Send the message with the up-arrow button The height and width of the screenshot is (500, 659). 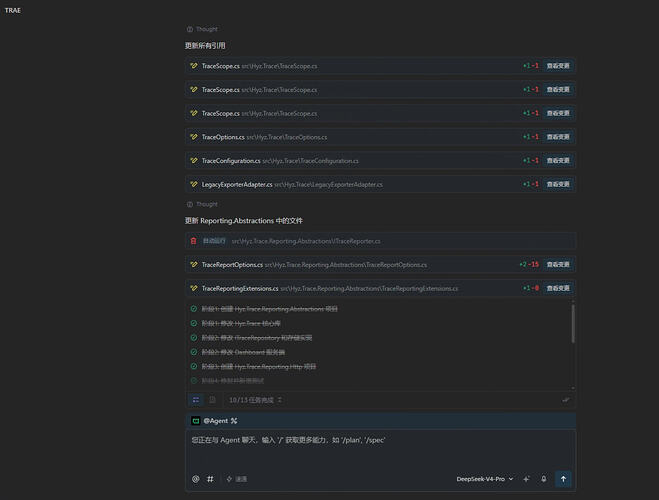(563, 479)
